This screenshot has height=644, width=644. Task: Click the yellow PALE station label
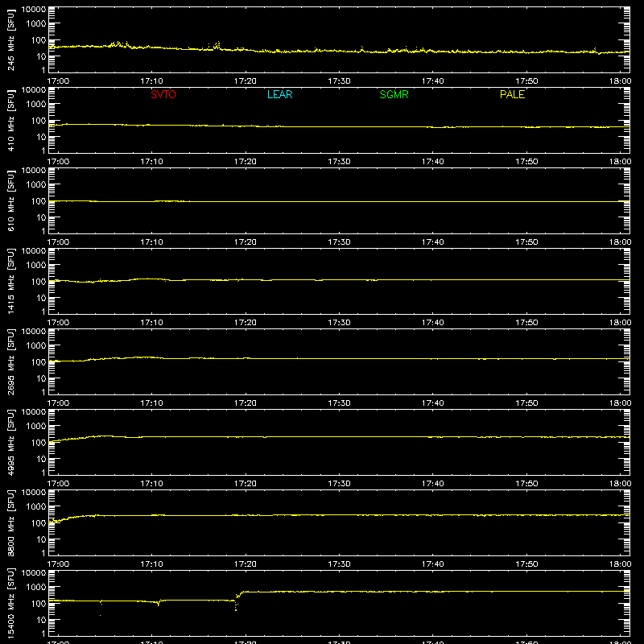click(512, 94)
